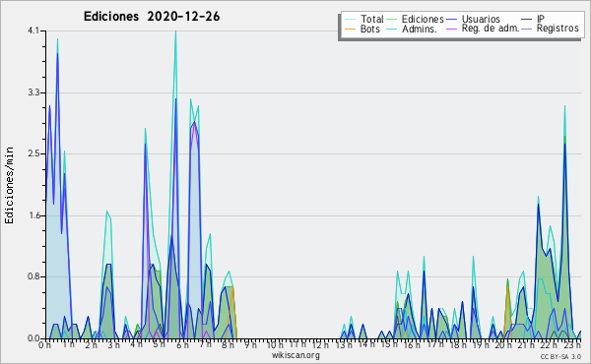Click the '9 h' x-axis label
The image size is (591, 364).
pos(250,344)
